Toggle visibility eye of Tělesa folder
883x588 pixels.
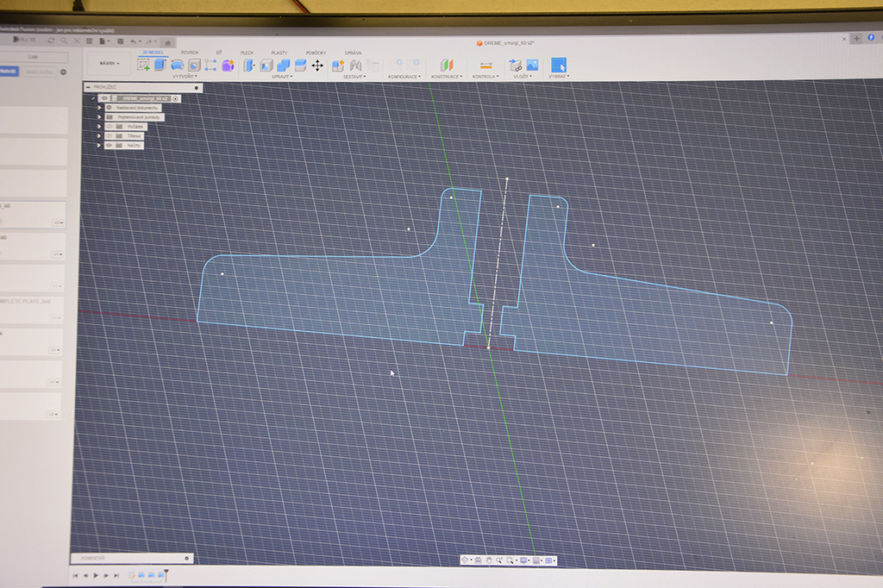[110, 135]
